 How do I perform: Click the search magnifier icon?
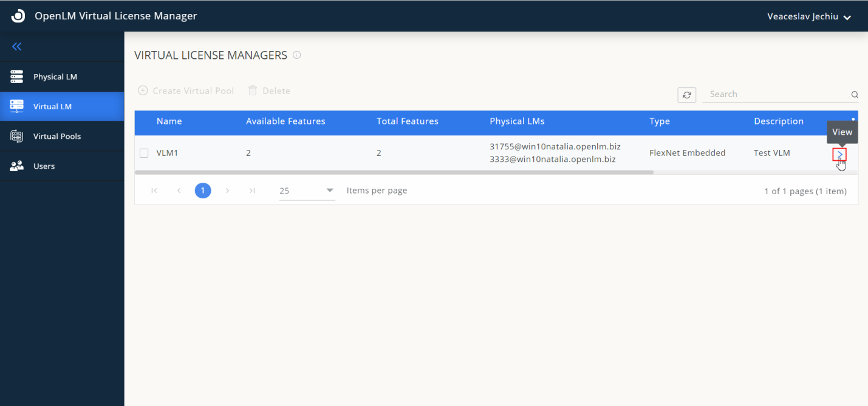pos(854,95)
